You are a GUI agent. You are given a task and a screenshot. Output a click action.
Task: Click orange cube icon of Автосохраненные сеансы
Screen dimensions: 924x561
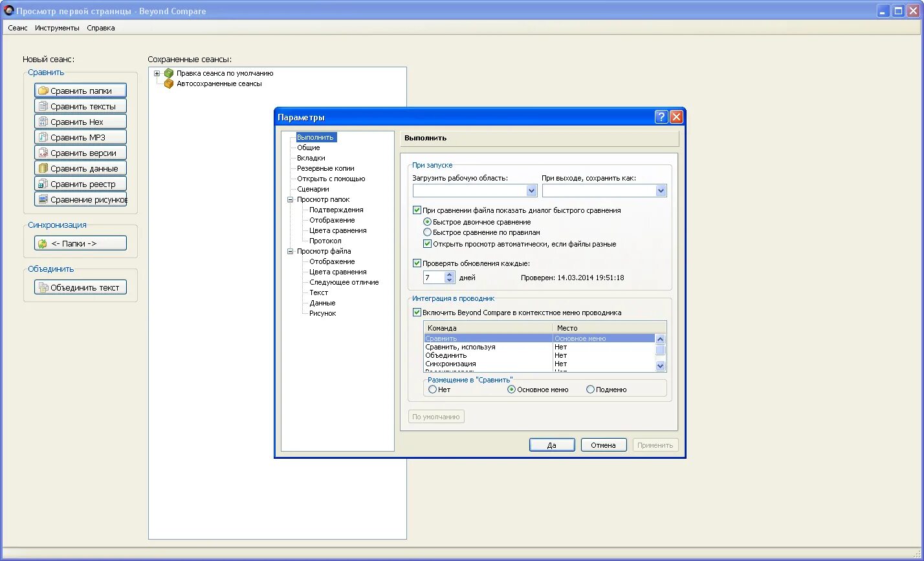pos(169,83)
